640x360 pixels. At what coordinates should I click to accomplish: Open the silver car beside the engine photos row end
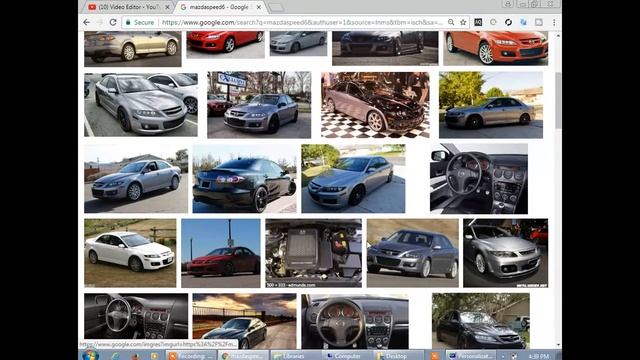pos(506,253)
